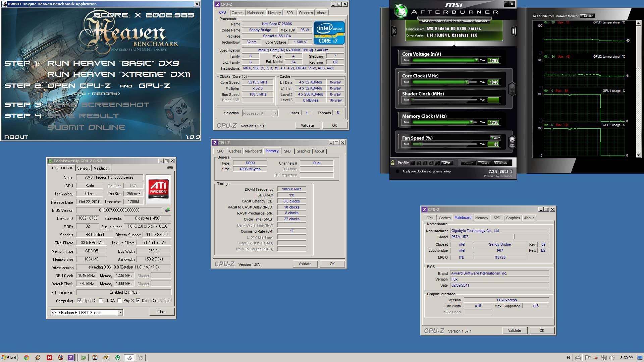Click the Afterburner Reset button
644x362 pixels.
(x=484, y=163)
